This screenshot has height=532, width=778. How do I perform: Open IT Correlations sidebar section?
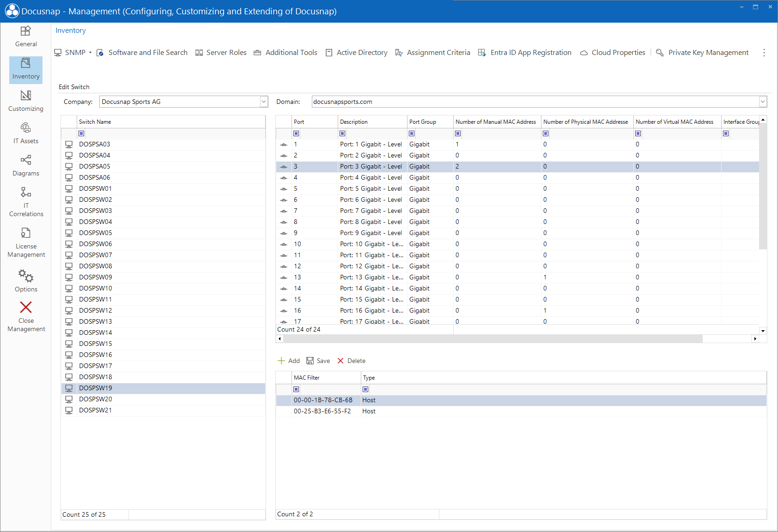coord(26,202)
